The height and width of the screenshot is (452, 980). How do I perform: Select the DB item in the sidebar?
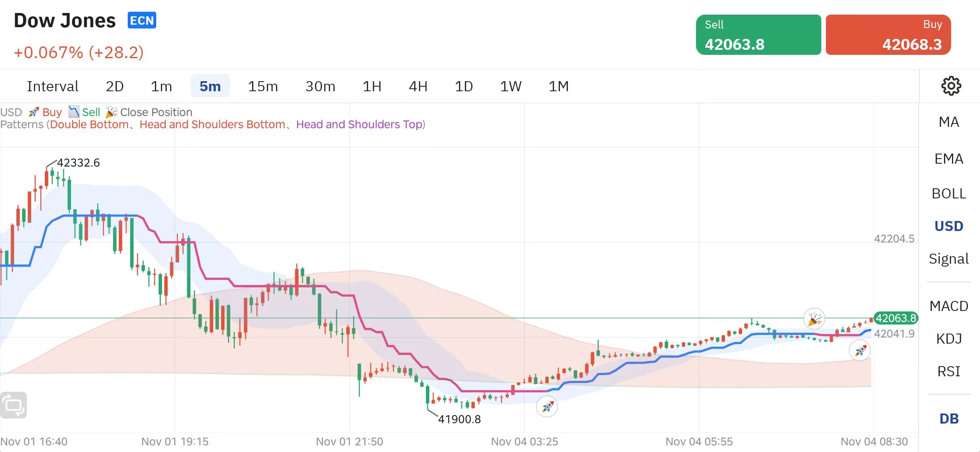pos(949,419)
